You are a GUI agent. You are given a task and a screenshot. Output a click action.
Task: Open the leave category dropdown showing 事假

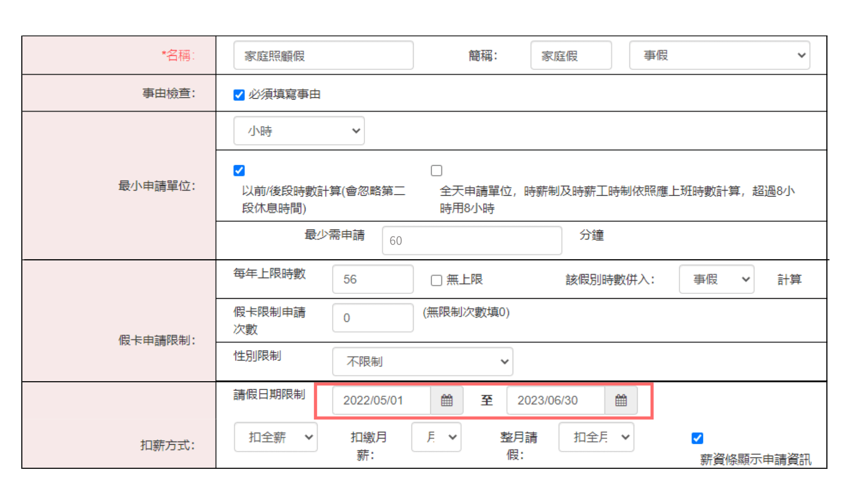[719, 55]
